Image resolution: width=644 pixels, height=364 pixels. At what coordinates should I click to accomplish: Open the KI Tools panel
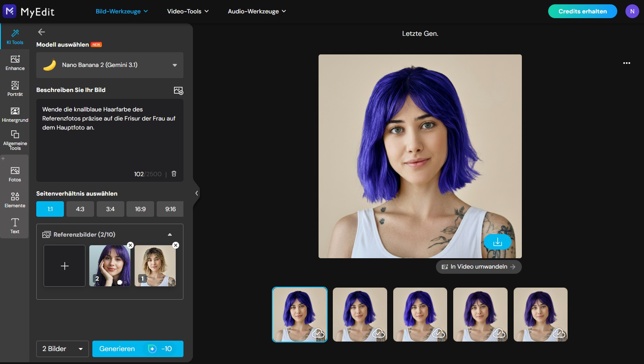[x=15, y=37]
